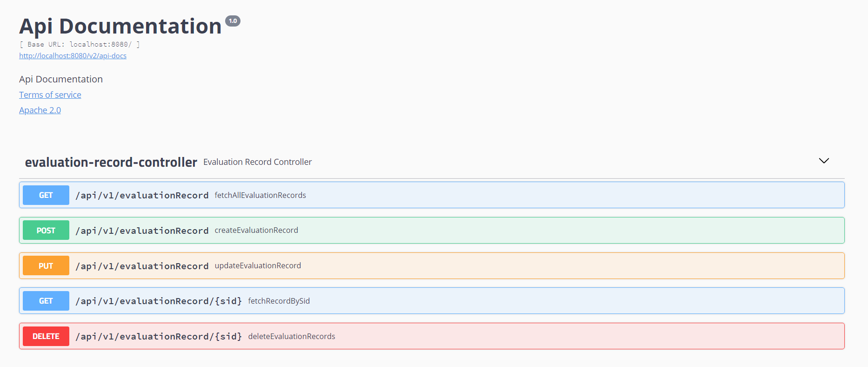Expand POST createEvaluationRecord endpoint

[432, 231]
